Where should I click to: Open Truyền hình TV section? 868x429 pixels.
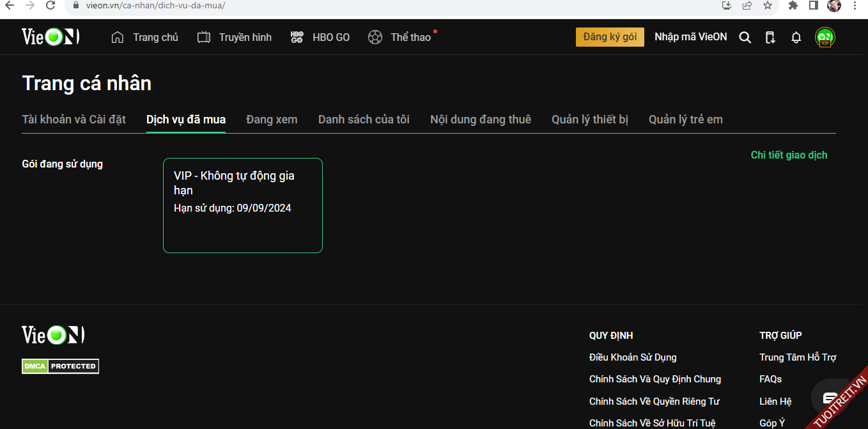pos(235,38)
